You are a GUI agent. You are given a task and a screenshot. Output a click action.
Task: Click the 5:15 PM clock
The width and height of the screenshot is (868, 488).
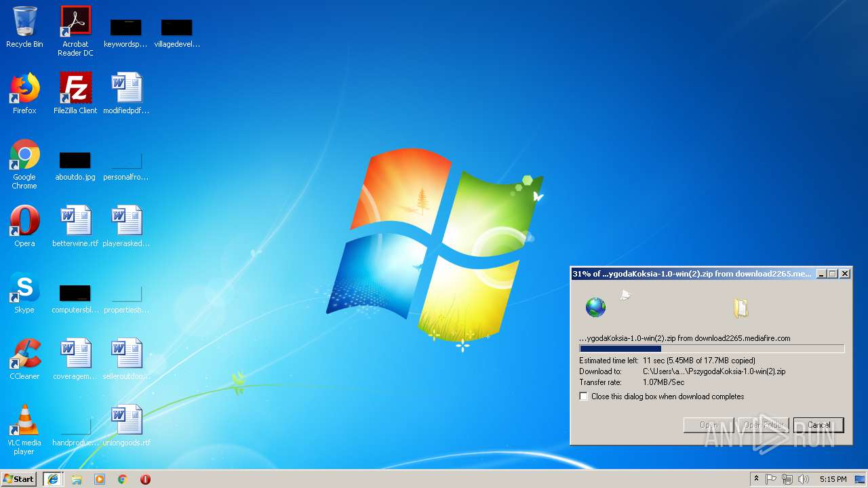(833, 479)
